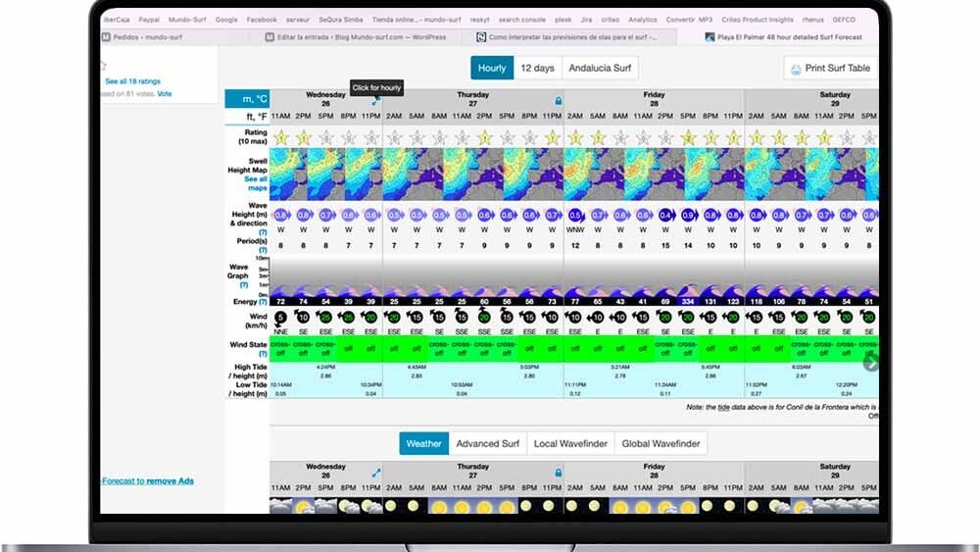Click high tide time 4:24PM
980x552 pixels.
point(325,367)
